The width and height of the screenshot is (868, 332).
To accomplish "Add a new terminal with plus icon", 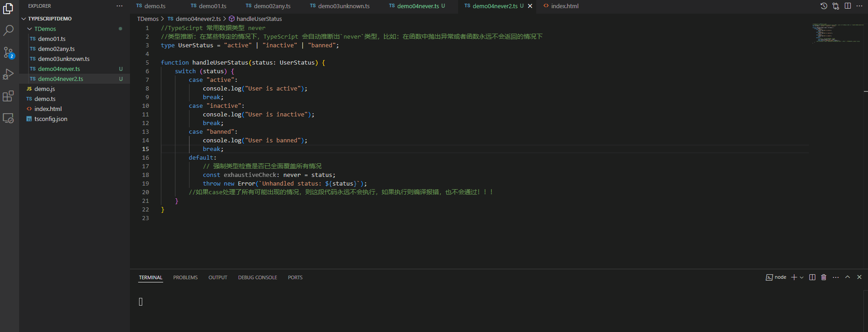I will (x=794, y=277).
